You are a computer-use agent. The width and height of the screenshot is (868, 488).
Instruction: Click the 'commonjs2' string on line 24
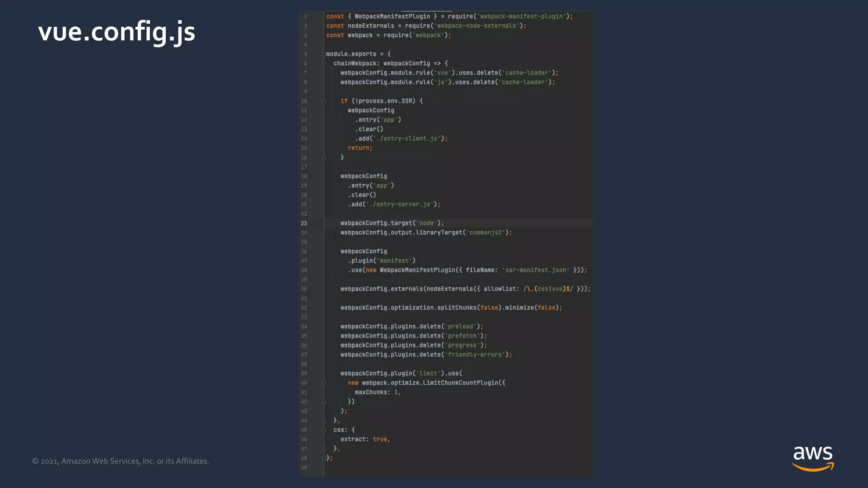pos(486,233)
